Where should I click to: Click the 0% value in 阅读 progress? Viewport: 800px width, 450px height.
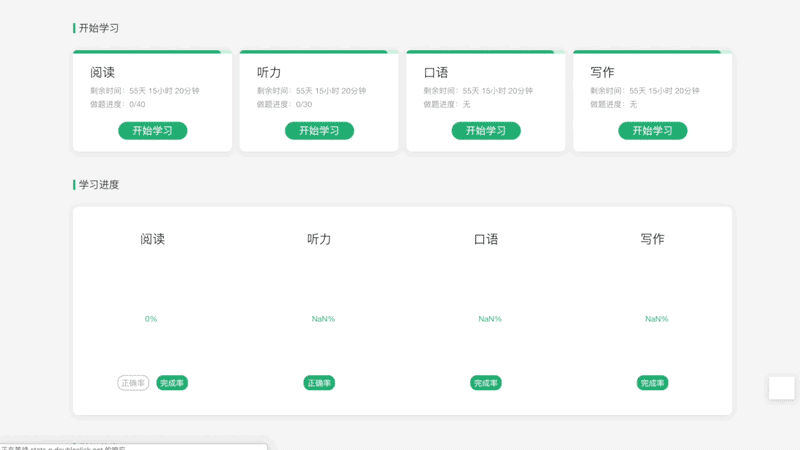[x=151, y=319]
